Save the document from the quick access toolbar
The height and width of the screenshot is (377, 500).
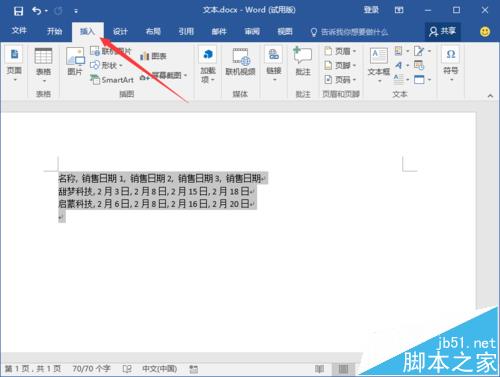point(18,11)
